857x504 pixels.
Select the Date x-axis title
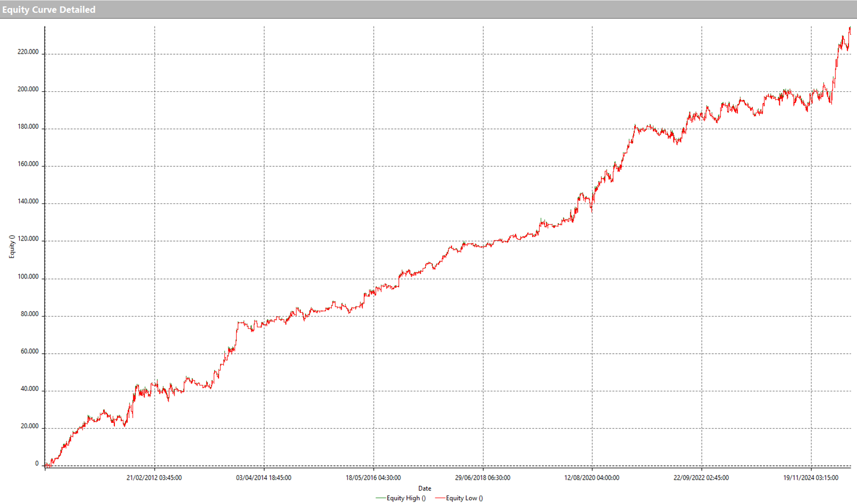point(424,488)
